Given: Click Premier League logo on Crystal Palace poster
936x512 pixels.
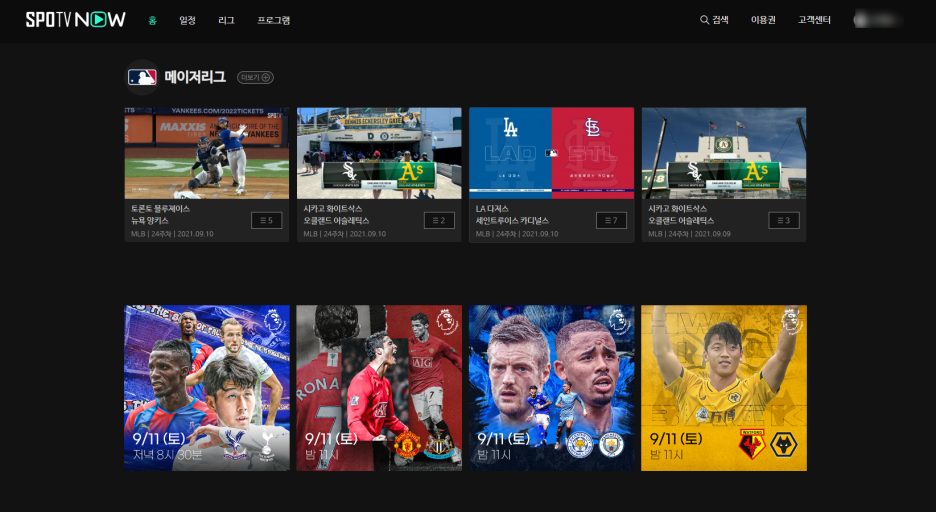Looking at the screenshot, I should (x=274, y=322).
